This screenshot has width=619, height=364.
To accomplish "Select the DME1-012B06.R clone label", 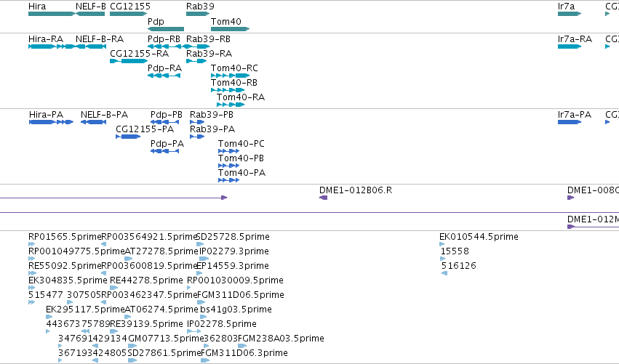I will pos(356,191).
